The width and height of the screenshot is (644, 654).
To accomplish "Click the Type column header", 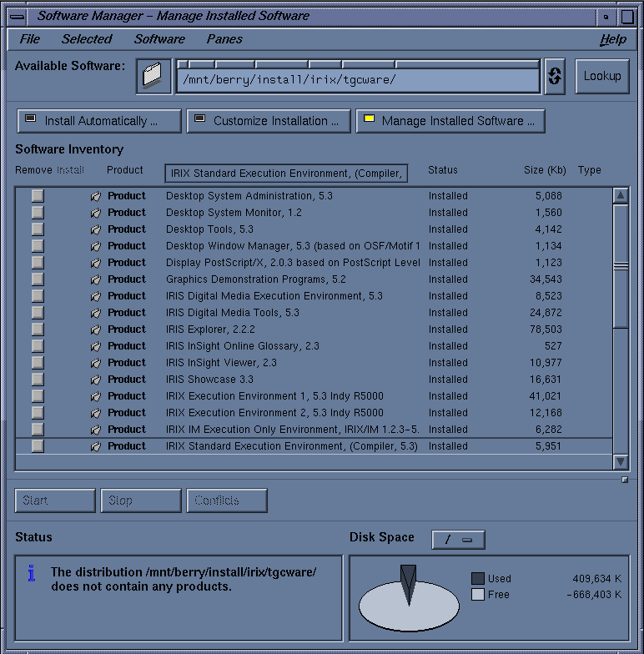I will (x=589, y=170).
